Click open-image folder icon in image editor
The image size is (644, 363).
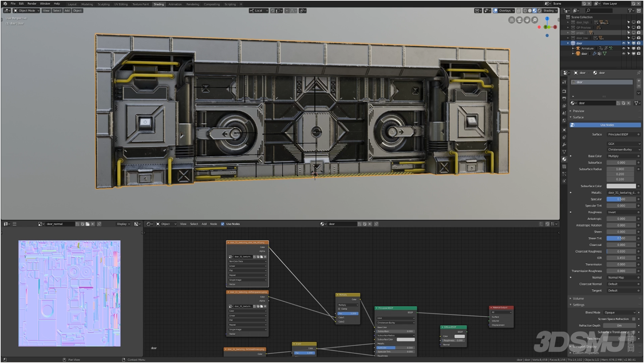(x=87, y=224)
